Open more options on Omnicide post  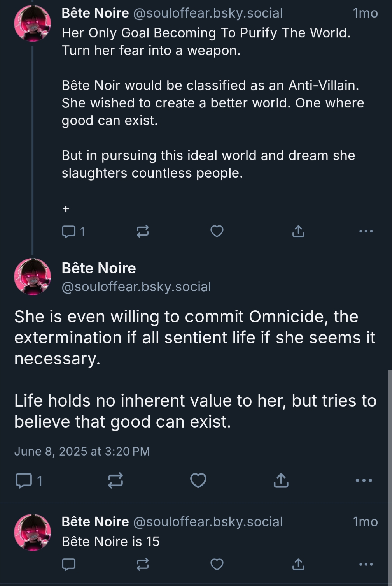click(x=364, y=480)
